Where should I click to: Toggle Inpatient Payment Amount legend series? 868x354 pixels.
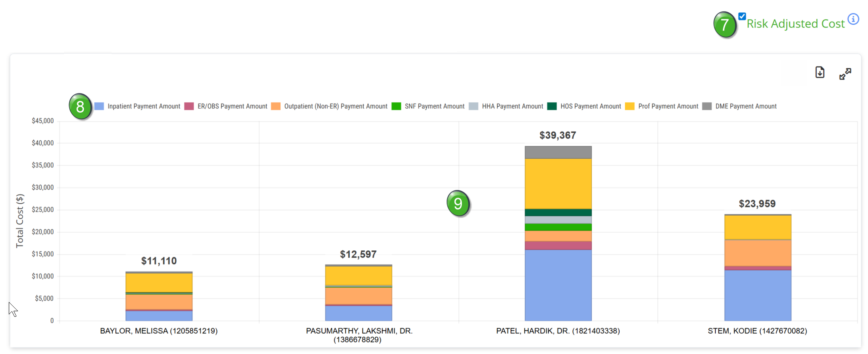click(143, 106)
